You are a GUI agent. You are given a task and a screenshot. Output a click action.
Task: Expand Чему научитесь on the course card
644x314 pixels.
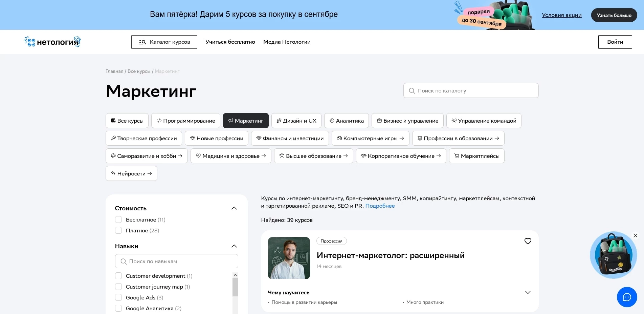pos(528,292)
